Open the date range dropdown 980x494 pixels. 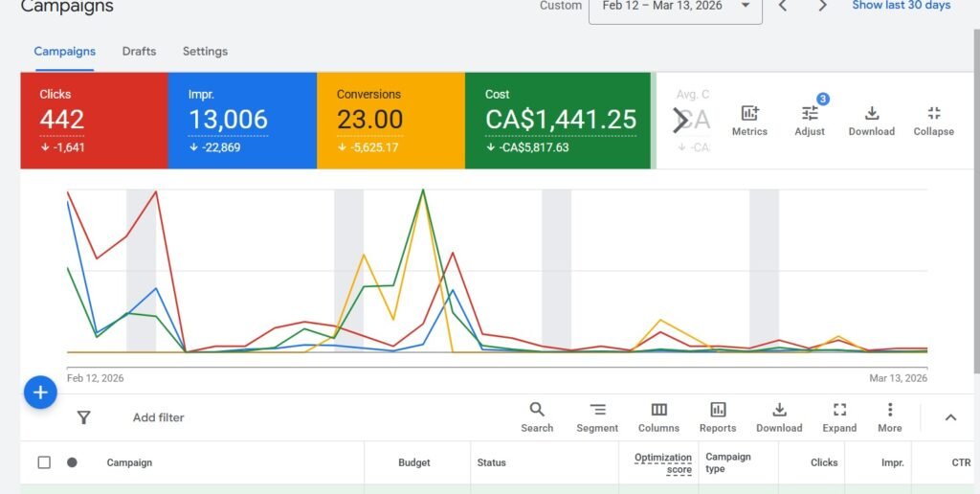pos(675,6)
